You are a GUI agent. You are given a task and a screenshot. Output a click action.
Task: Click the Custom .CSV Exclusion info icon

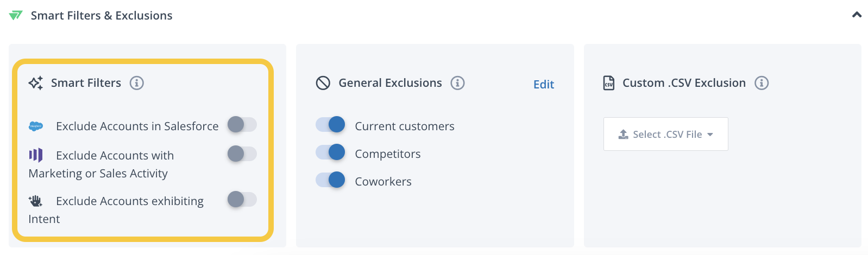tap(762, 83)
